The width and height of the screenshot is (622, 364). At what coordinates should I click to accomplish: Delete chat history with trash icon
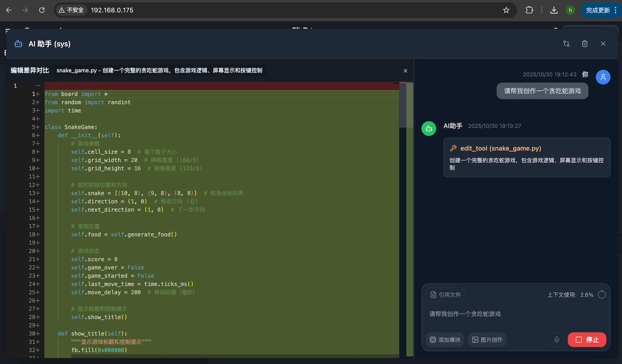click(585, 44)
